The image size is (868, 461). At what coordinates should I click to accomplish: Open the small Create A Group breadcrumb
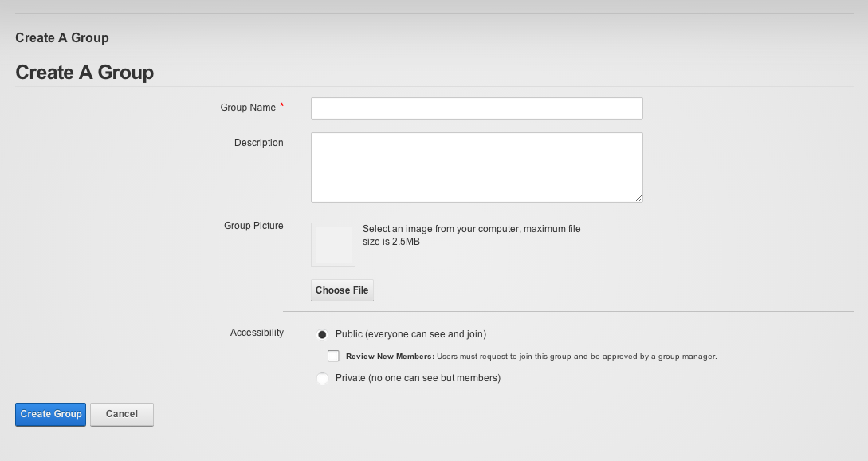click(x=62, y=37)
